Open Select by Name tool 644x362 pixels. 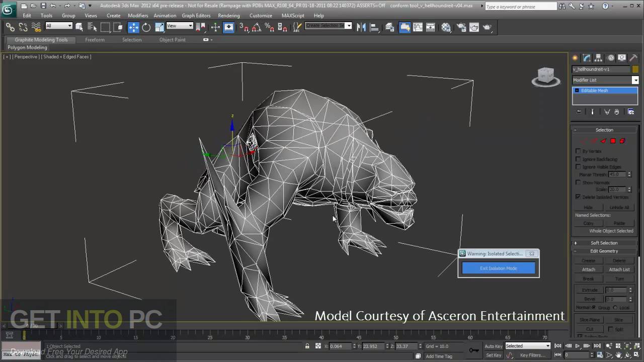(92, 27)
